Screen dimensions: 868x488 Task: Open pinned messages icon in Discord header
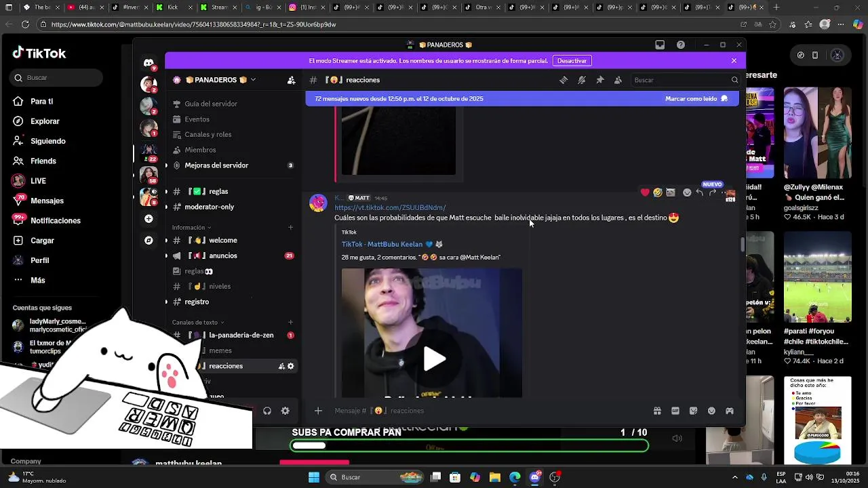pos(600,80)
